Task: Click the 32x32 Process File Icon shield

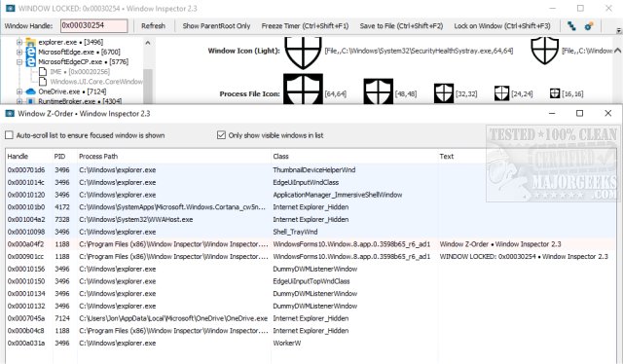Action: coord(444,93)
